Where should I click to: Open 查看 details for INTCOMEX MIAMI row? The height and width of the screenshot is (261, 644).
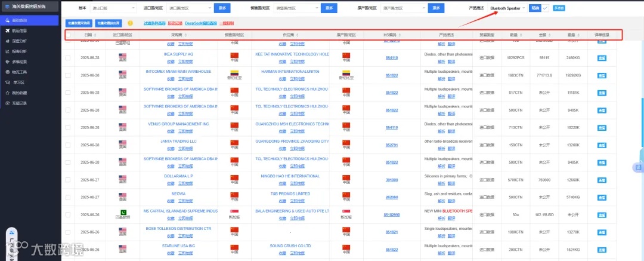pos(602,75)
